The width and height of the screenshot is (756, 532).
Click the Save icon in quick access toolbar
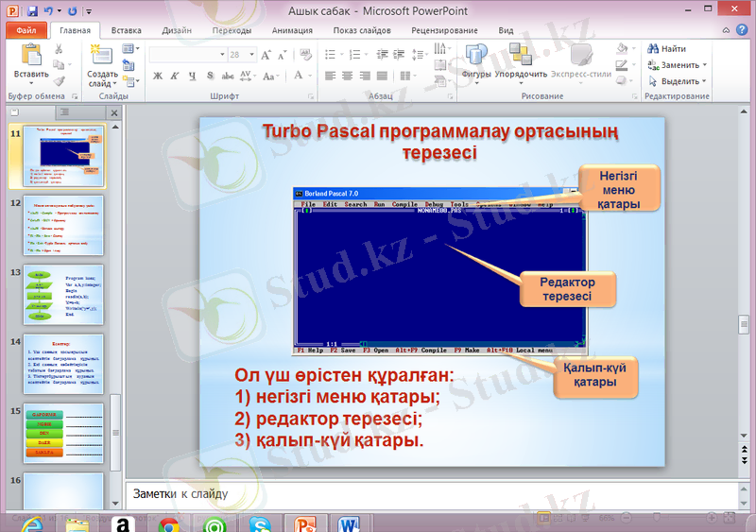[32, 10]
